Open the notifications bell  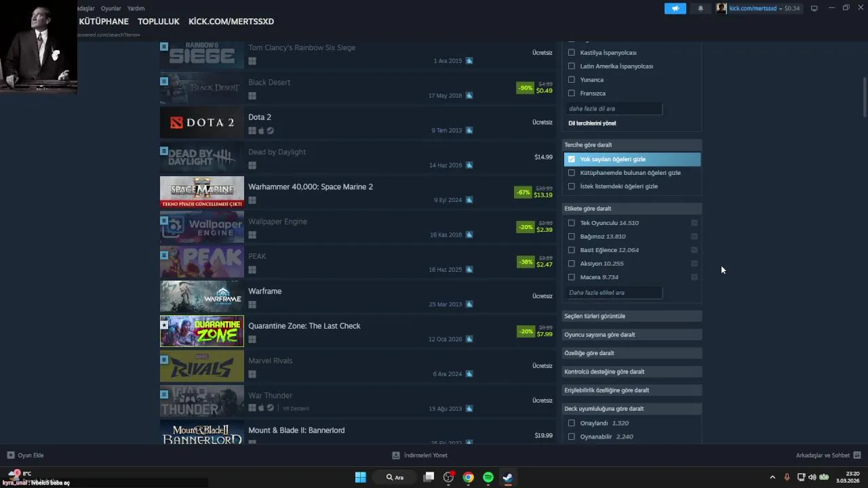click(701, 8)
